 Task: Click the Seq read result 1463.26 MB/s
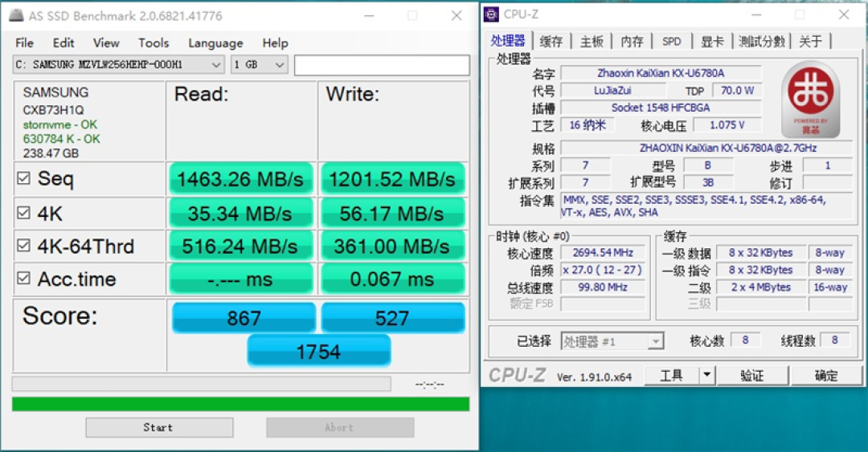coord(241,179)
